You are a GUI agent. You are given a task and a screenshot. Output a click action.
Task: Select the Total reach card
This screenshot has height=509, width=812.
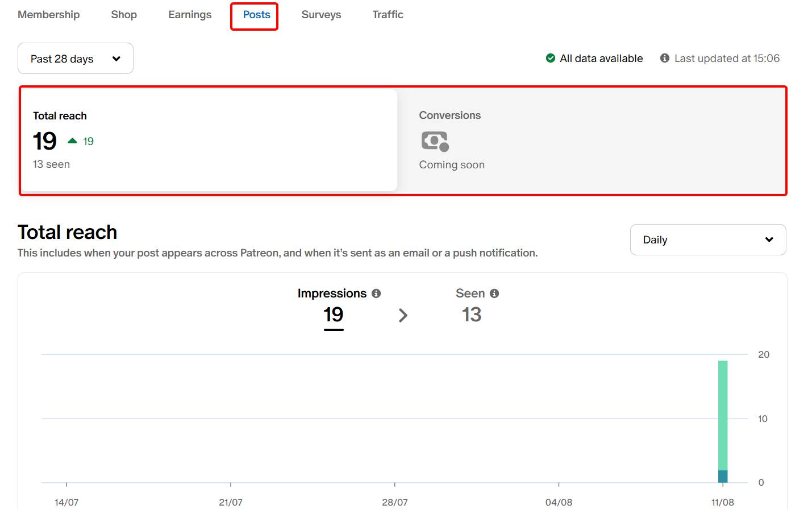(209, 140)
